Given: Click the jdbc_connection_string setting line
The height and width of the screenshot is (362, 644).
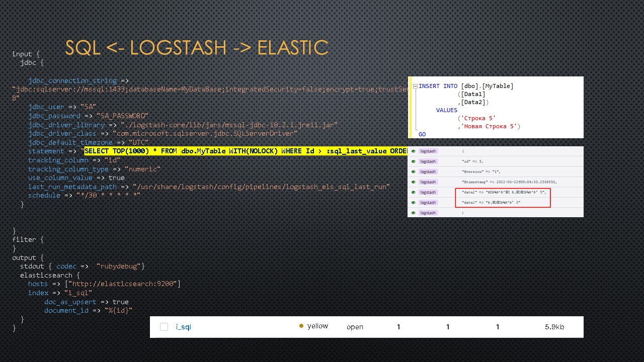Looking at the screenshot, I should coord(78,80).
